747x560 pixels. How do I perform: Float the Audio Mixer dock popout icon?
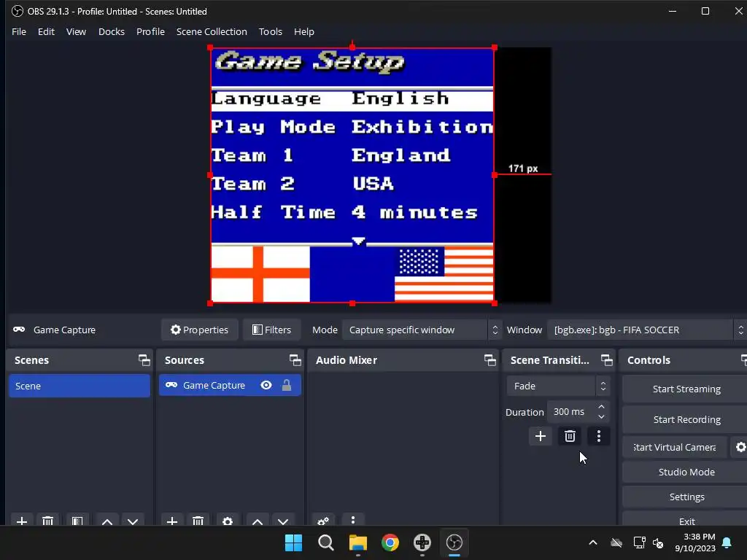click(489, 360)
